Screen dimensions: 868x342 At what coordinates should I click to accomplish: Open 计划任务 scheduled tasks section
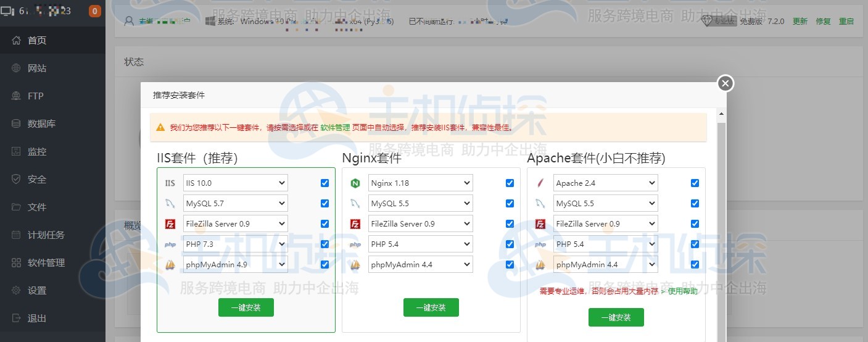(52, 235)
